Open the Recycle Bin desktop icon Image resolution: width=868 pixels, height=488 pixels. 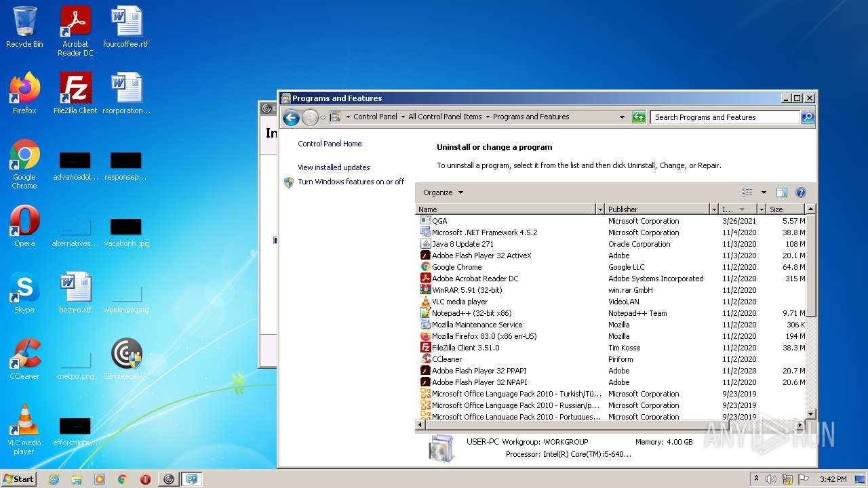[x=24, y=28]
